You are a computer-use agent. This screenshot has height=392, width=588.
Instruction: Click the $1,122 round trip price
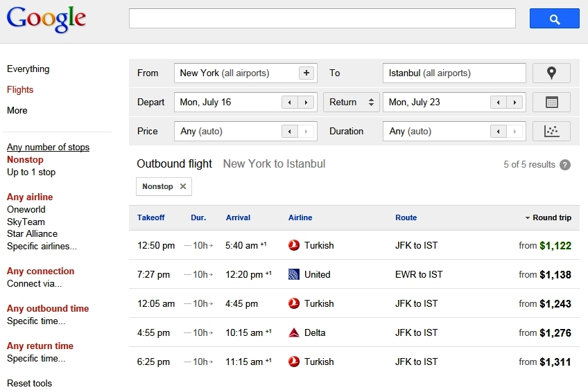pos(555,246)
